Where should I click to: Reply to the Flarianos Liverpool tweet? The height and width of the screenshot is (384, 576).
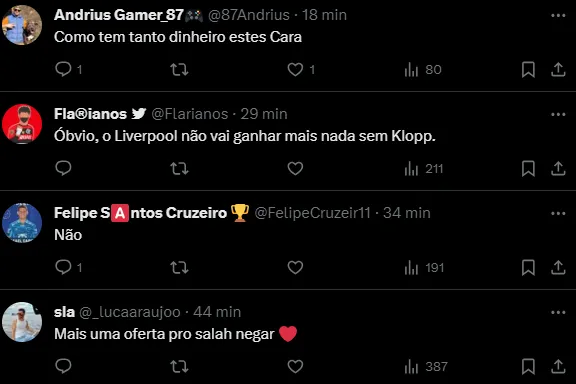[63, 168]
